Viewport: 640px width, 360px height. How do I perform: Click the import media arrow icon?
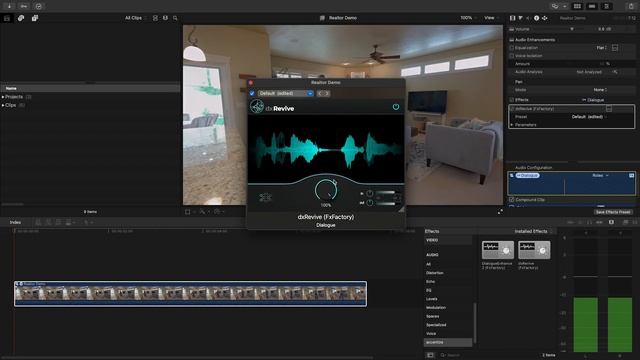point(9,6)
